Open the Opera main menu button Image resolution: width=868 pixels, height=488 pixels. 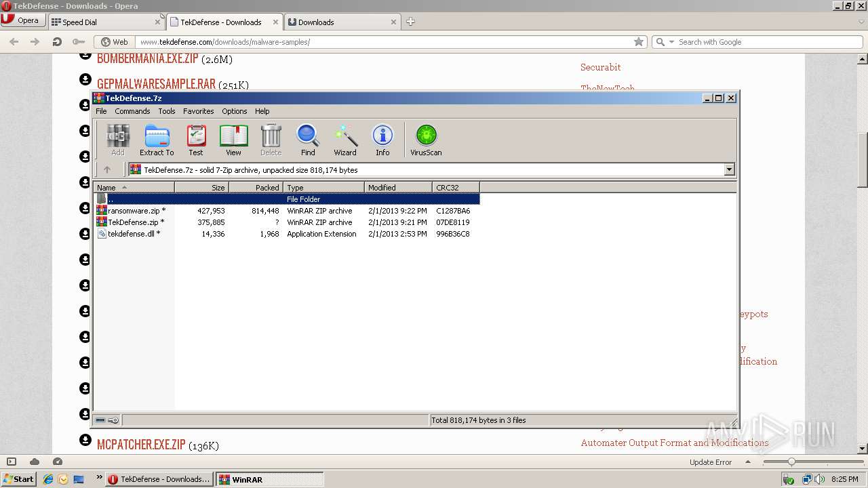(x=22, y=20)
